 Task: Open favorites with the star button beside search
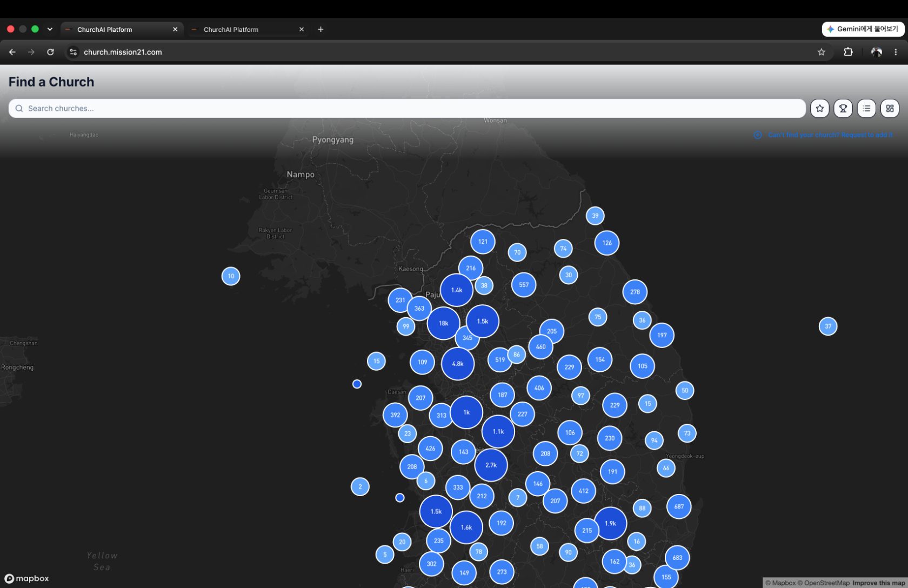[819, 109]
